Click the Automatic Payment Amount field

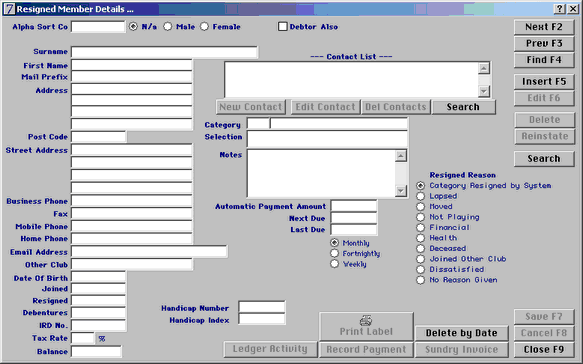[x=354, y=206]
